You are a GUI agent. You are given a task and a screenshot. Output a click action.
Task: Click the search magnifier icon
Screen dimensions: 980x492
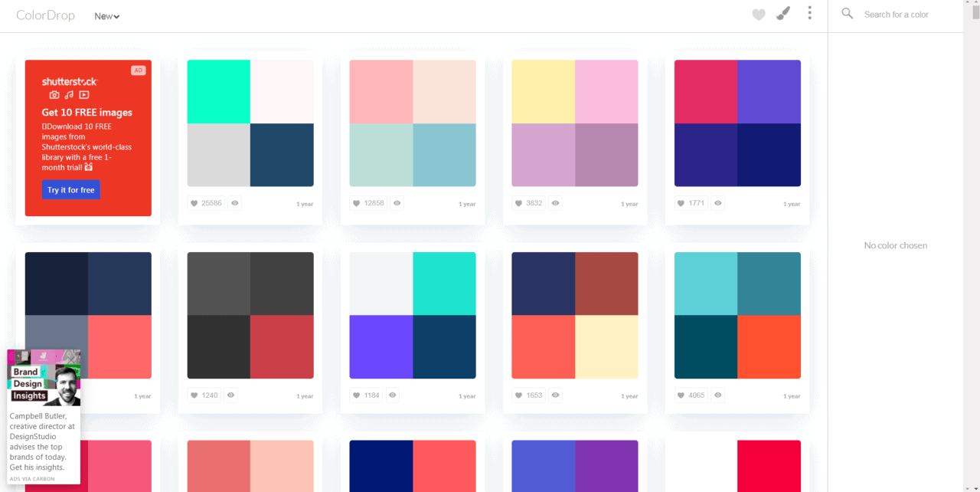tap(847, 13)
